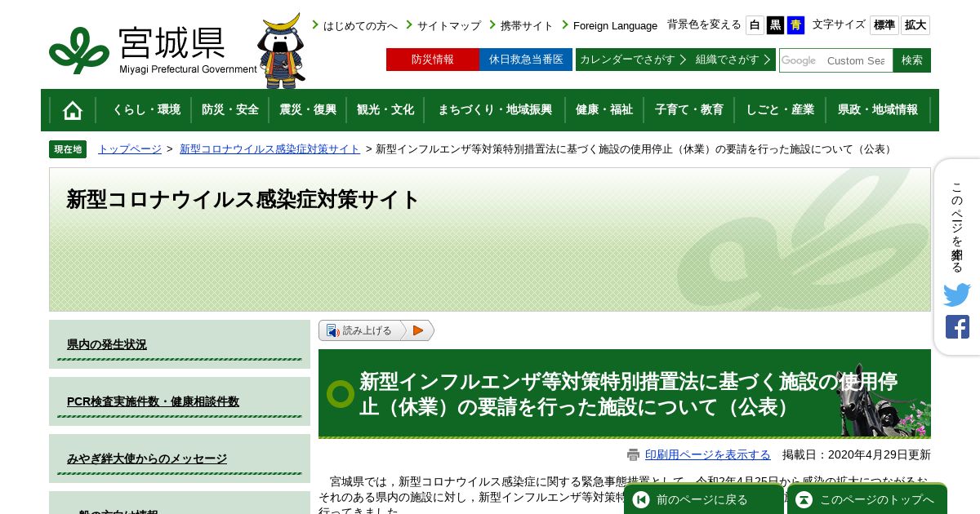
Task: Open 防災・安全 menu
Action: pos(230,110)
